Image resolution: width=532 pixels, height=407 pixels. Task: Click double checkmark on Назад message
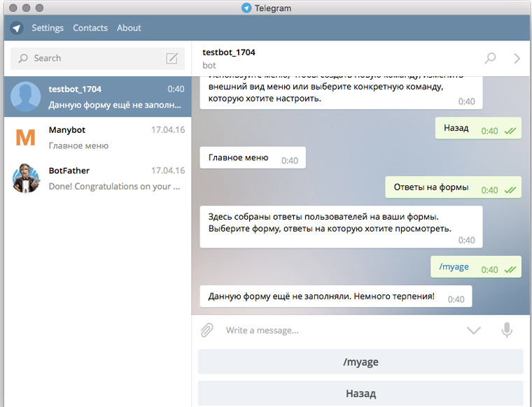(x=510, y=131)
